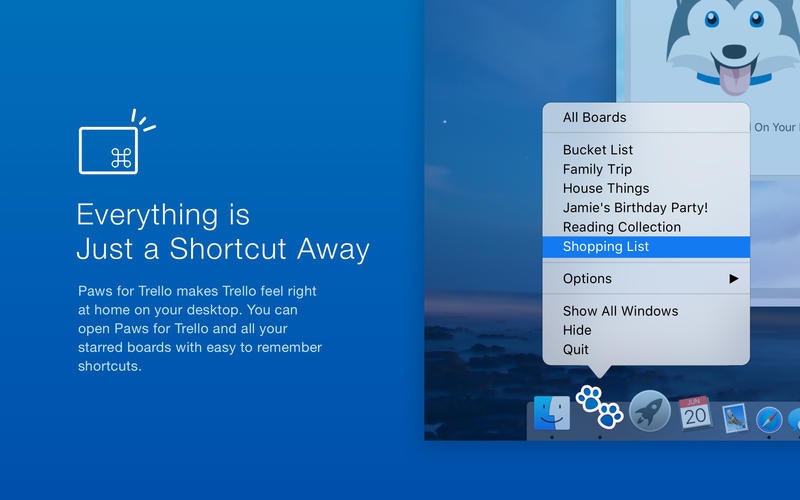Open the Calendar dock icon
This screenshot has height=500, width=800.
click(x=695, y=413)
